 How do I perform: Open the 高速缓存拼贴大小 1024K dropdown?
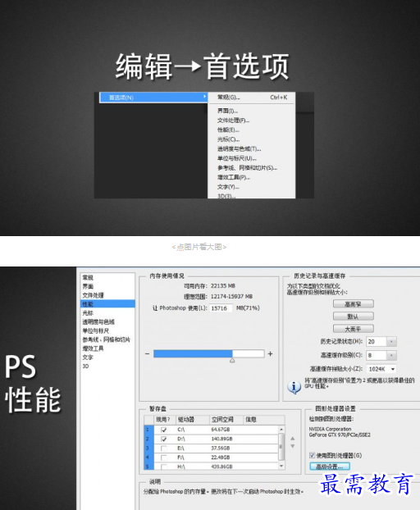[x=381, y=369]
